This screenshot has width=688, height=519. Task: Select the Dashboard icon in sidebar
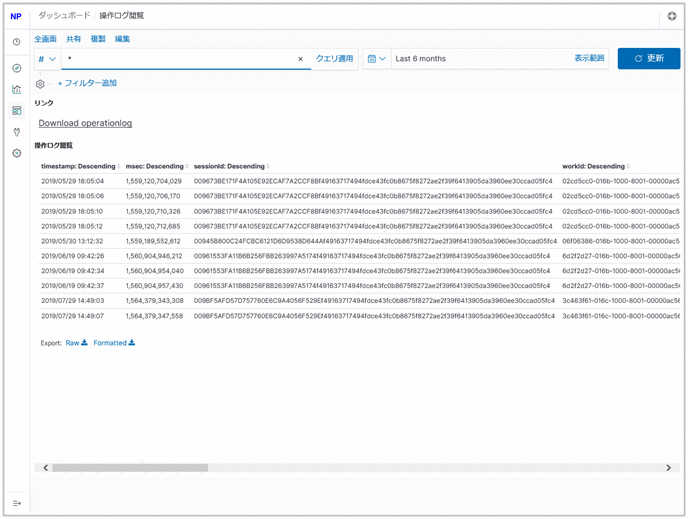point(16,110)
